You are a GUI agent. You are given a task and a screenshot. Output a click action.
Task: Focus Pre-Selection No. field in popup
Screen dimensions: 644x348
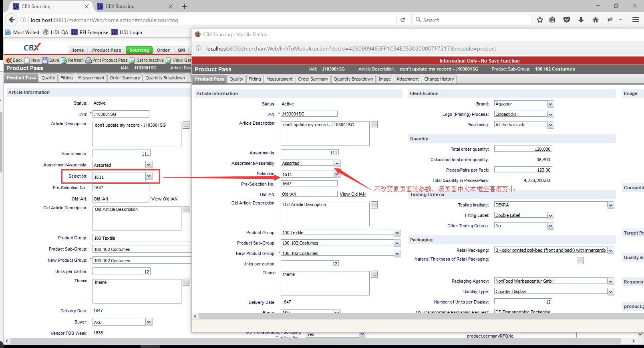[309, 184]
